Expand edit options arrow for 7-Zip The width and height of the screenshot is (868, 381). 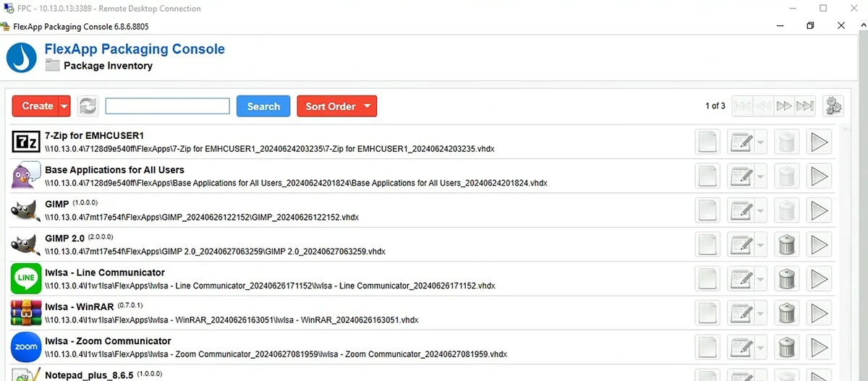(760, 142)
